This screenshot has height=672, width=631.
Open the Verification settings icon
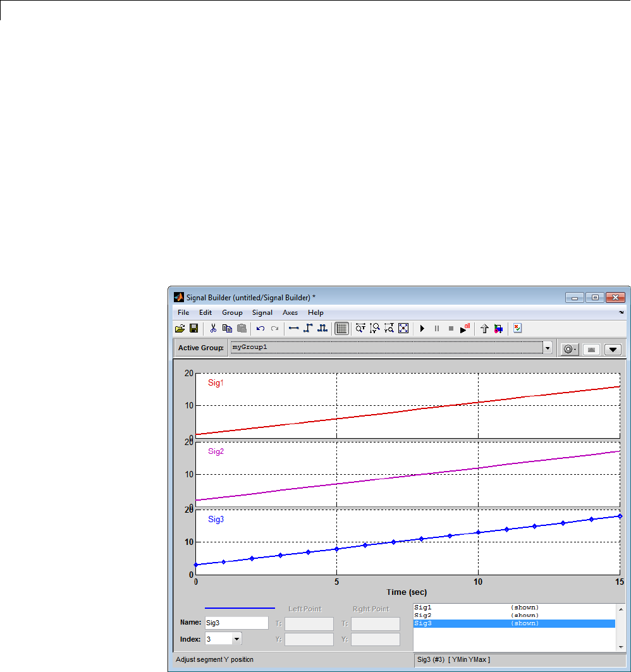[x=517, y=328]
